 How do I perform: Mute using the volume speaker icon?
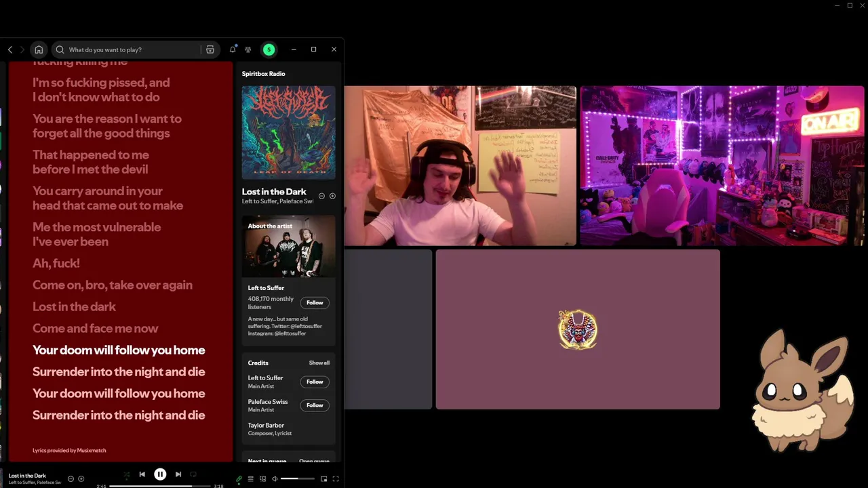(x=275, y=479)
